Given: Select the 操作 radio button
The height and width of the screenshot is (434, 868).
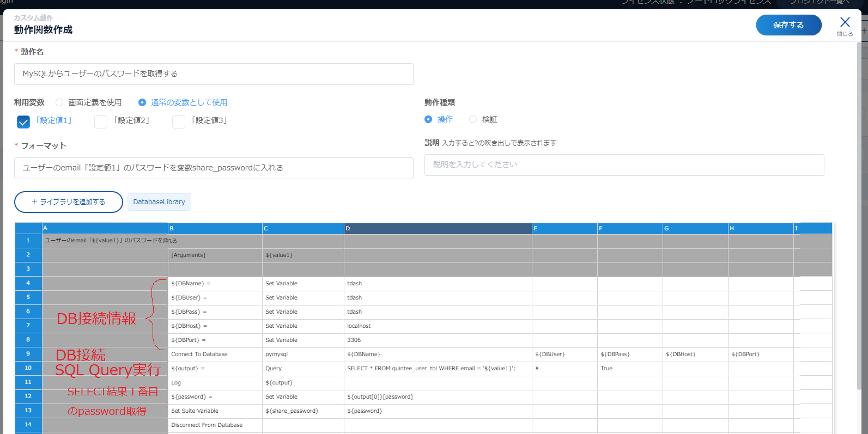Looking at the screenshot, I should (428, 119).
